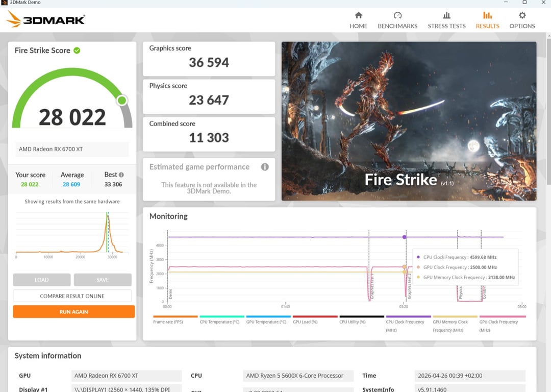Go to the Home icon
The height and width of the screenshot is (392, 551).
[358, 15]
